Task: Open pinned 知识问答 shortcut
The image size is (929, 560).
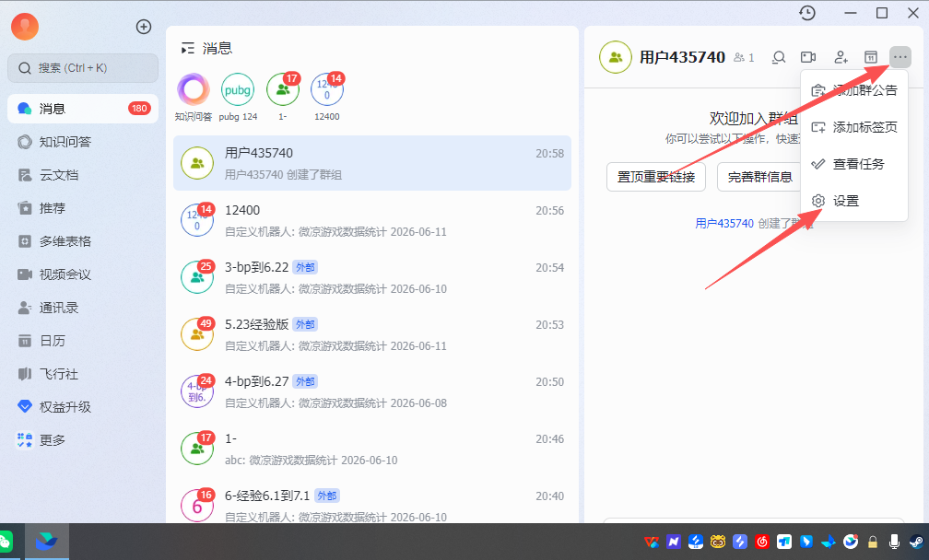Action: pyautogui.click(x=194, y=97)
